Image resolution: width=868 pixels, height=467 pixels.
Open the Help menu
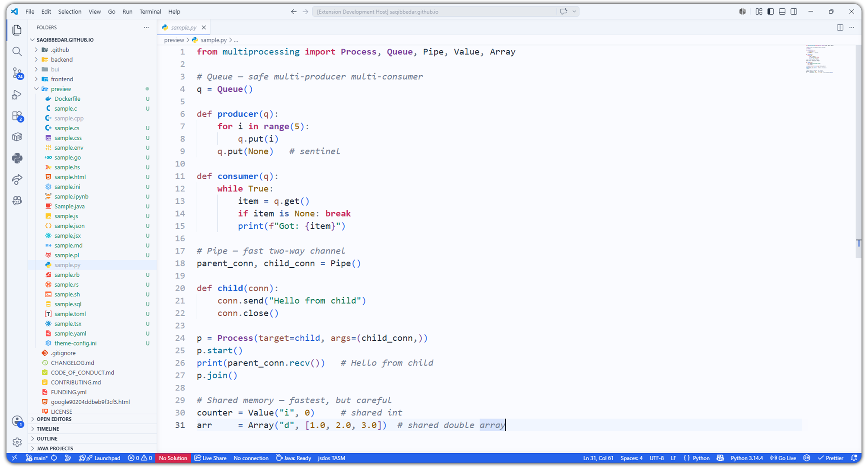click(x=174, y=12)
